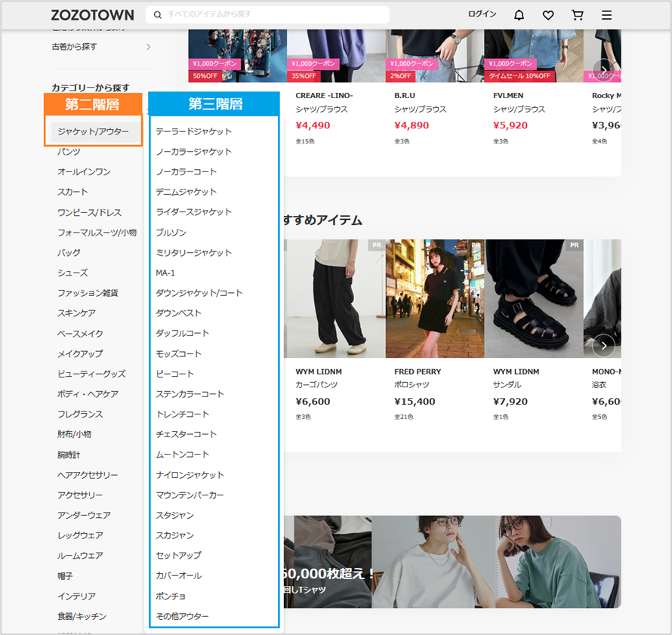This screenshot has height=635, width=672.
Task: Choose テーラードジャケット subcategory
Action: [x=194, y=131]
